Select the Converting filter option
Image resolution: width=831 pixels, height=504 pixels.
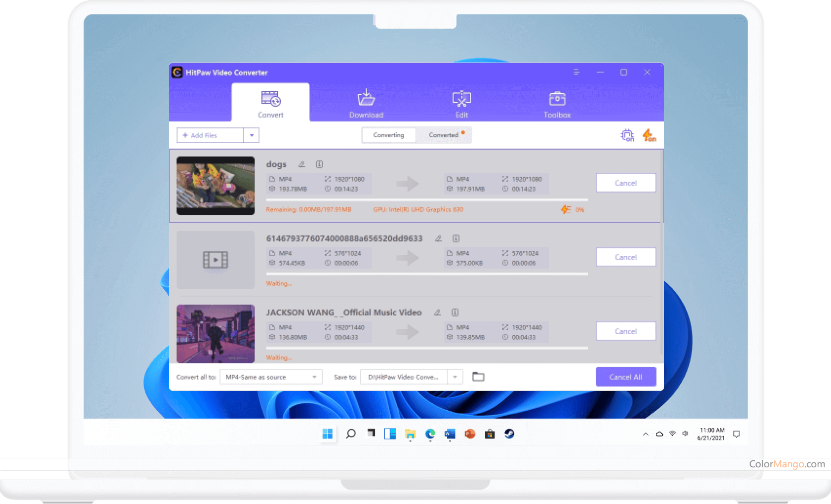pyautogui.click(x=389, y=134)
